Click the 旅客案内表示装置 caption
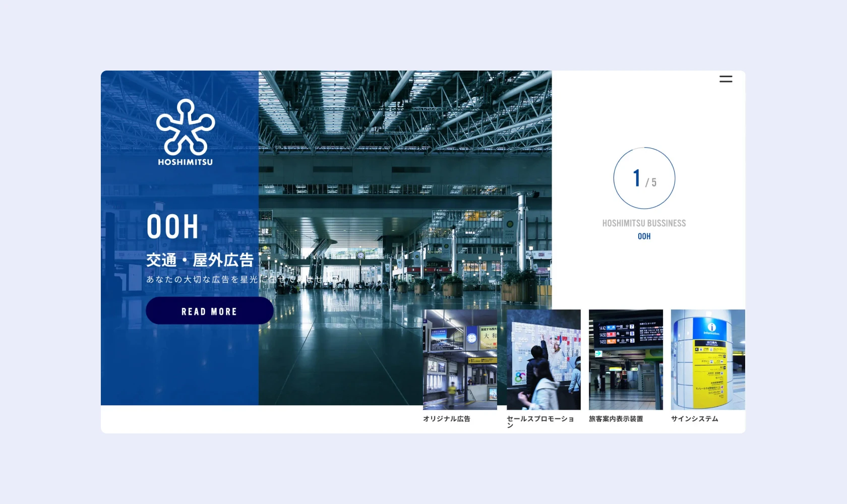Image resolution: width=847 pixels, height=504 pixels. (x=616, y=419)
